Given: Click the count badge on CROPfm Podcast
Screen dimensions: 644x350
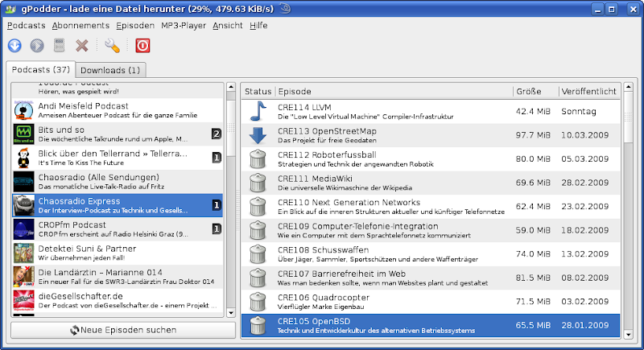Looking at the screenshot, I should tap(217, 229).
